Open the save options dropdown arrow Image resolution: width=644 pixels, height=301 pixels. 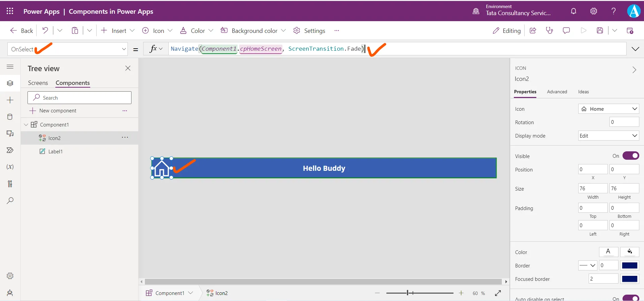click(614, 31)
